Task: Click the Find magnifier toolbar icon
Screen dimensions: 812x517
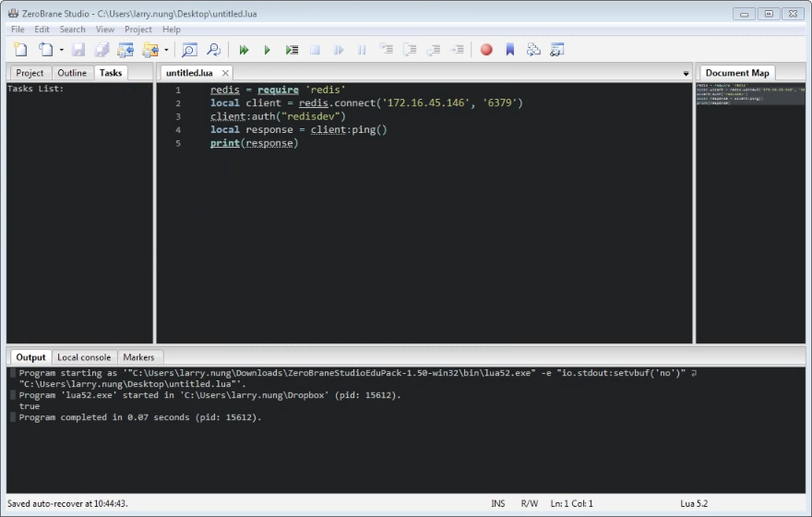Action: pos(189,50)
